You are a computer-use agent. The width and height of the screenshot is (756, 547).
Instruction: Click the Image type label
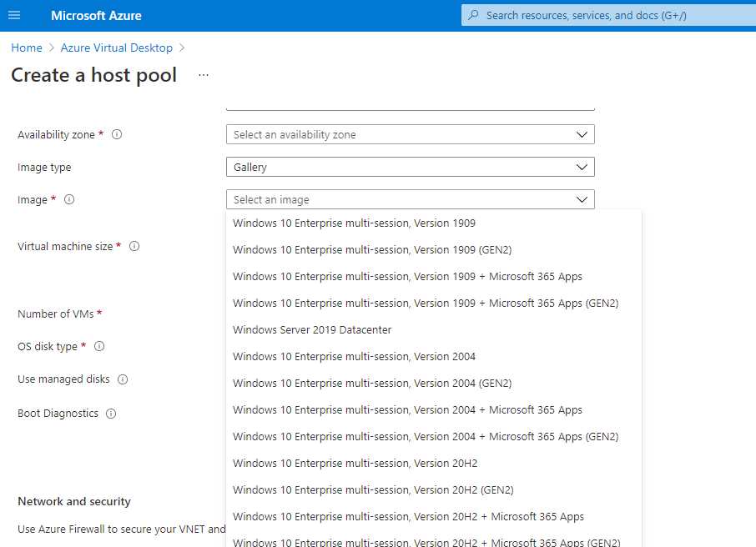(x=44, y=168)
